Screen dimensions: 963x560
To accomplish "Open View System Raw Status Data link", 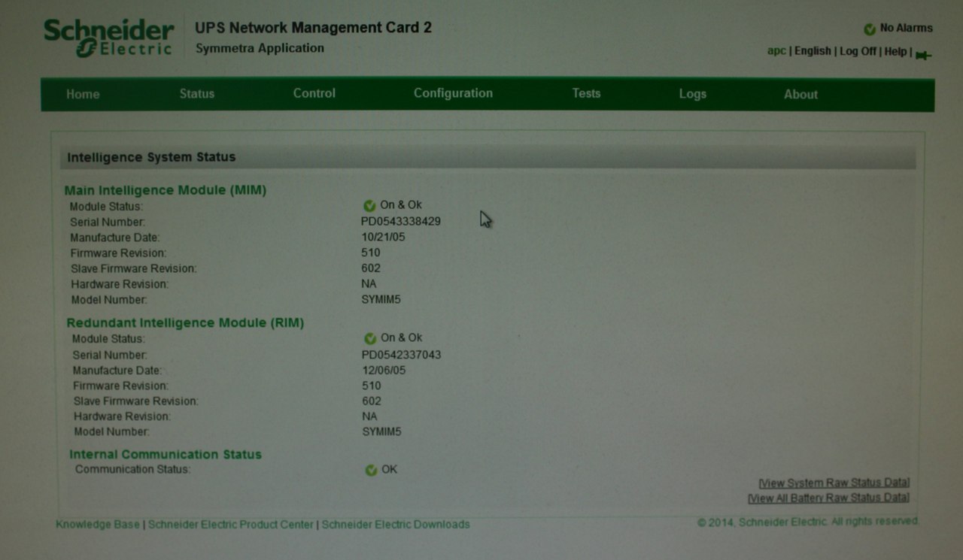I will pyautogui.click(x=834, y=483).
